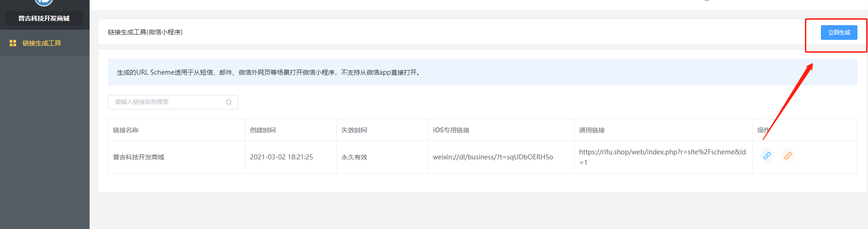This screenshot has height=229, width=868.
Task: Click the 立即生成 button
Action: [x=839, y=33]
